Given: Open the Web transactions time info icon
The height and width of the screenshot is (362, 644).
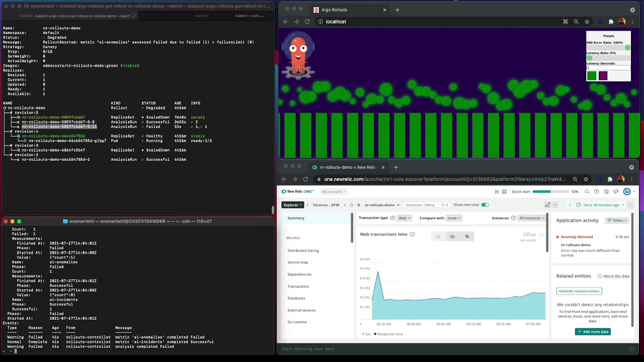Looking at the screenshot, I should pyautogui.click(x=412, y=234).
